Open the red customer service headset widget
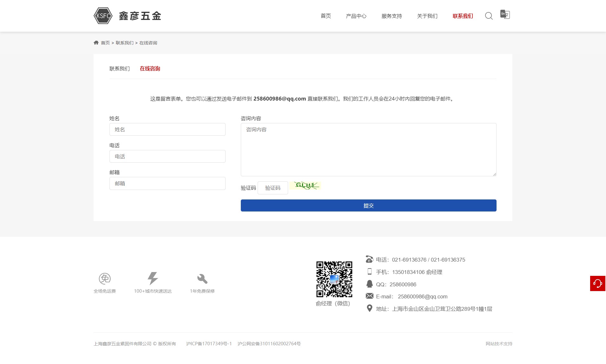The image size is (606, 364). tap(597, 283)
